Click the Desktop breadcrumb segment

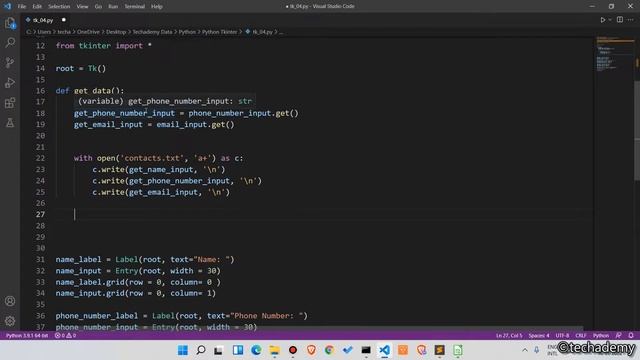(116, 32)
